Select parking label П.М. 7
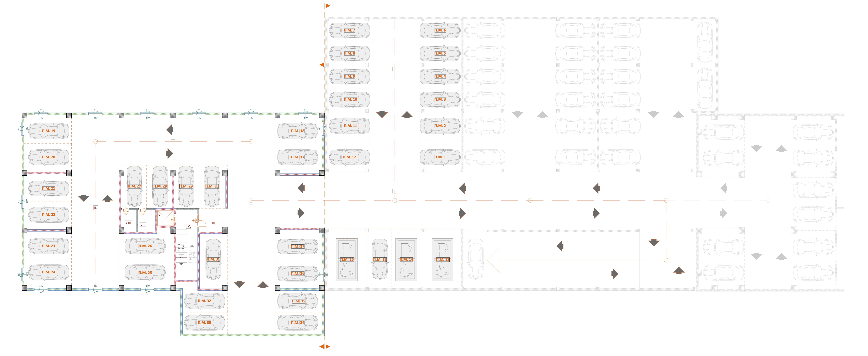 click(349, 30)
